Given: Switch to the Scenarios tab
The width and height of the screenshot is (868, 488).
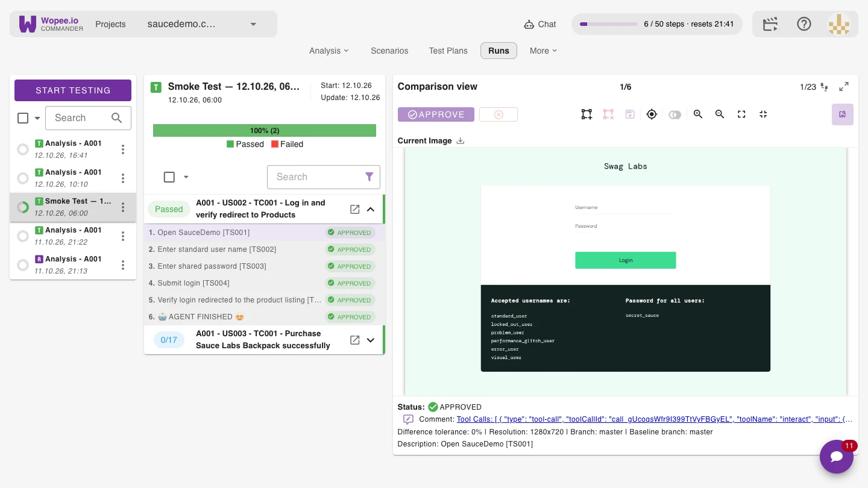Looking at the screenshot, I should pos(389,51).
